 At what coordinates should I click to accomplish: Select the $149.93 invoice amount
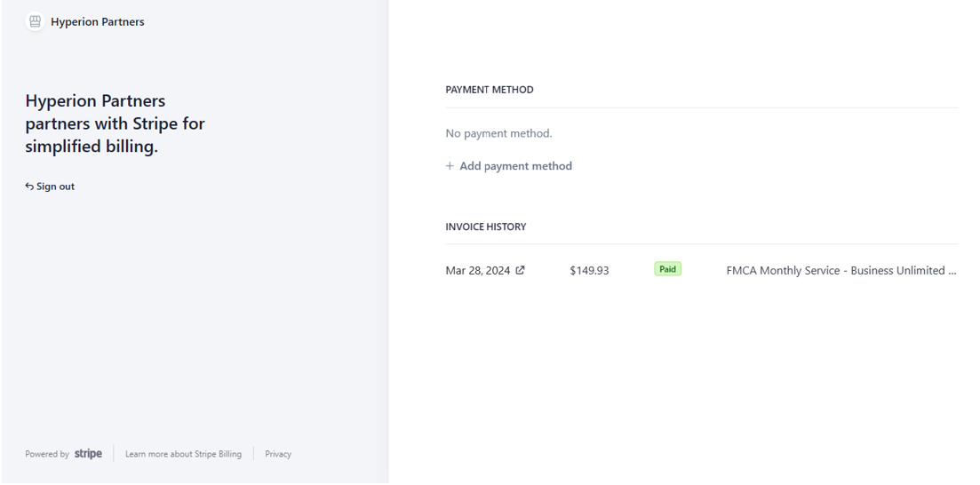(589, 270)
